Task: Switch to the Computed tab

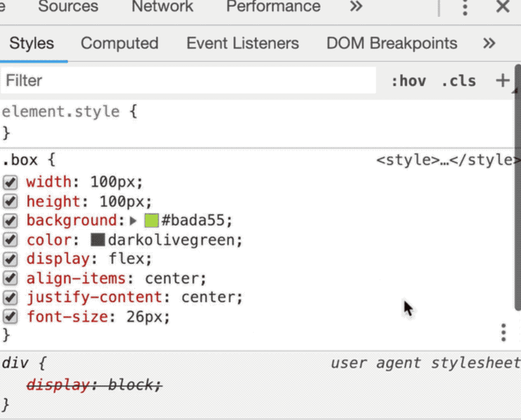Action: pyautogui.click(x=119, y=43)
